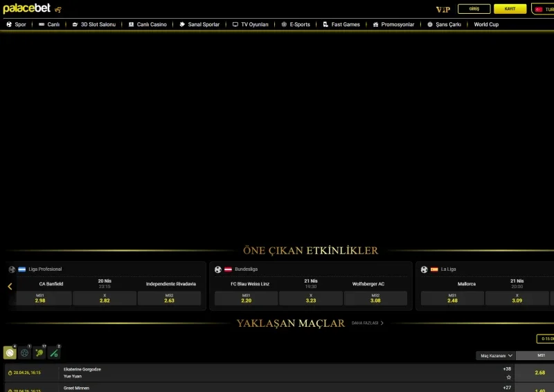Open the Sanal Sporlar menu item
Viewport: 554px width, 392px height.
199,24
